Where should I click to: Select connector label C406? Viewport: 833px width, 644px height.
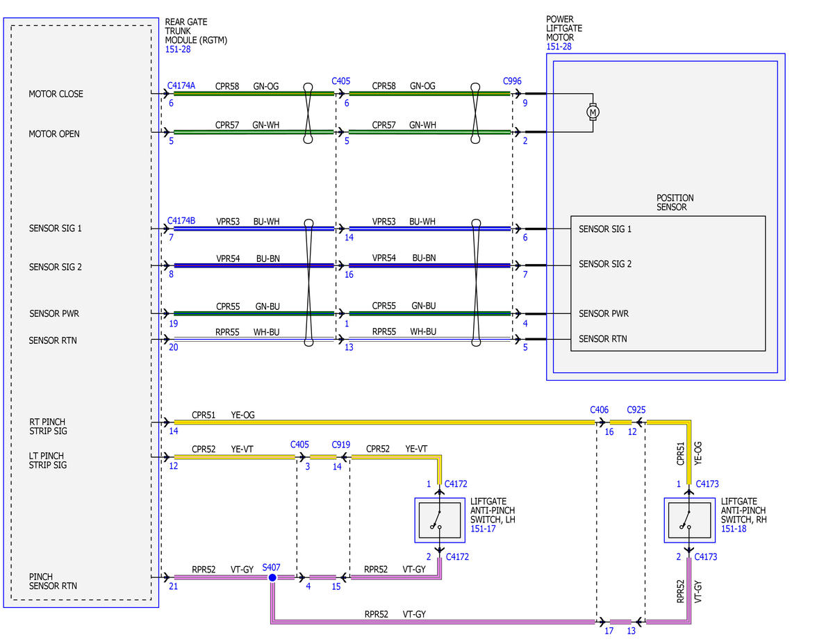(600, 410)
